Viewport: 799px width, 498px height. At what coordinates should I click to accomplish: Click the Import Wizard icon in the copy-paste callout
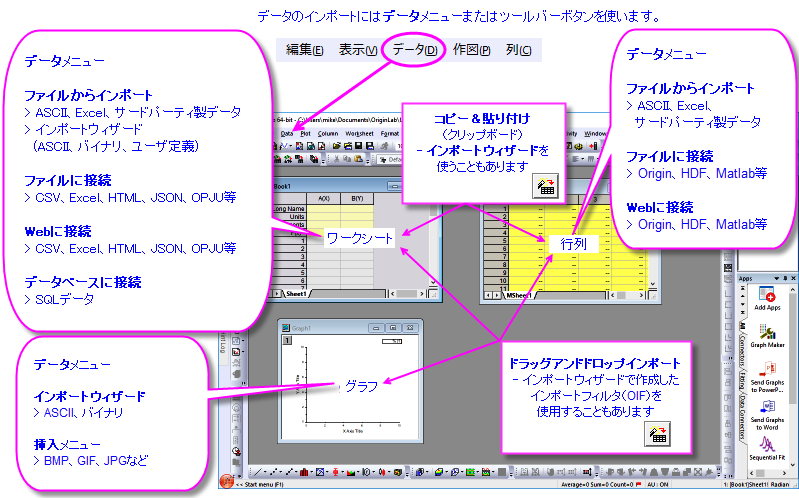click(545, 186)
